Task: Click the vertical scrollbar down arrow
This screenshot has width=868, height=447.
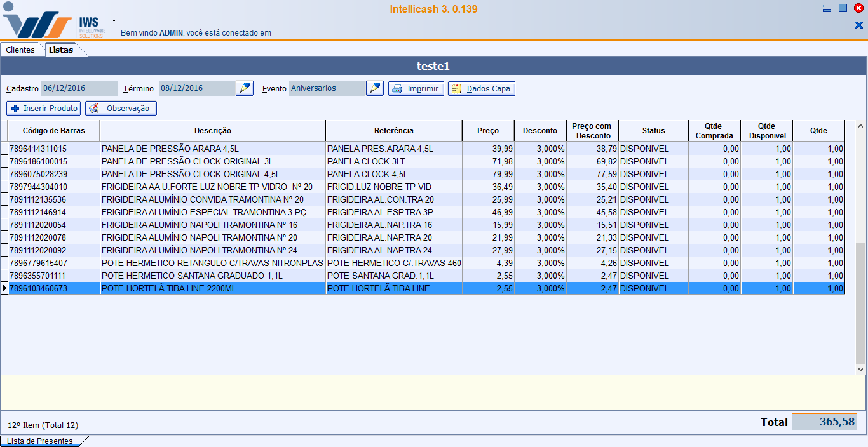Action: coord(861,369)
